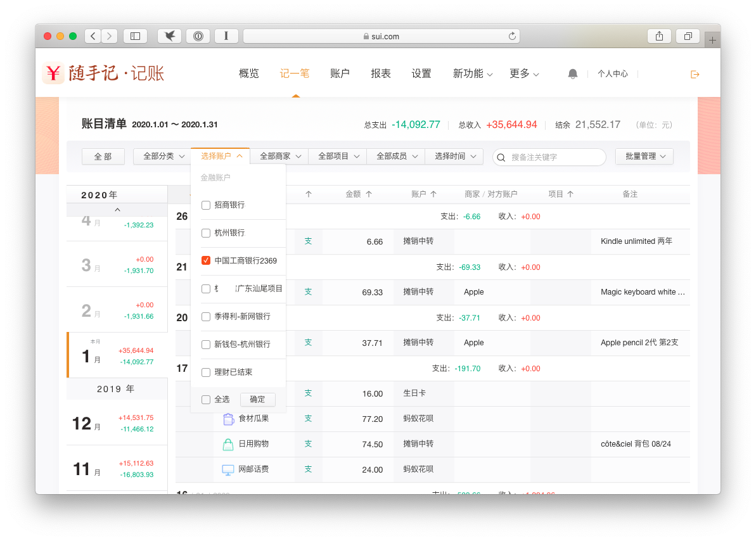Viewport: 756px width, 541px height.
Task: Open the 个人中心 link
Action: click(x=613, y=73)
